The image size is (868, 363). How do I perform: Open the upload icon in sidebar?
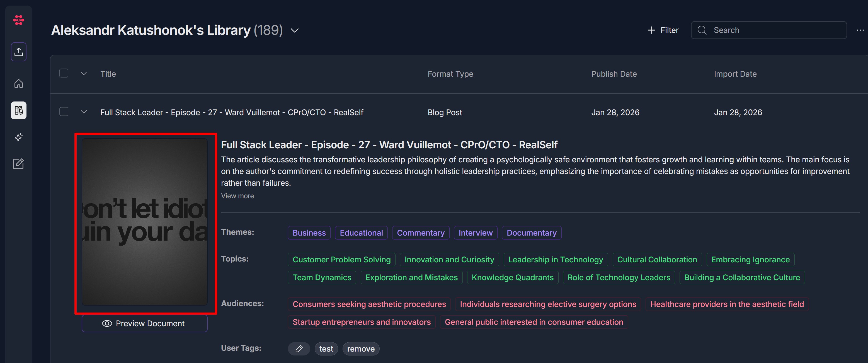coord(18,52)
